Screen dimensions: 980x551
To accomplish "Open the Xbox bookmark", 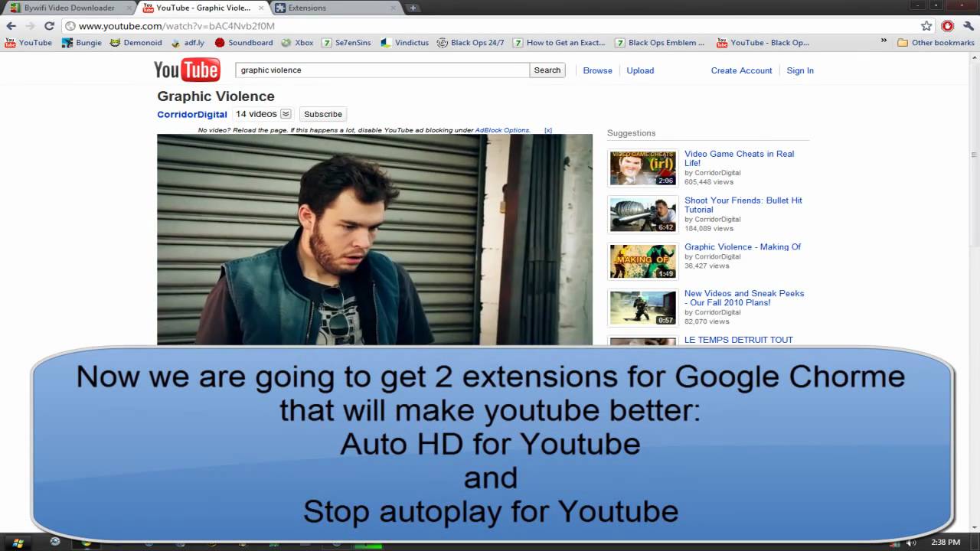I will (297, 43).
